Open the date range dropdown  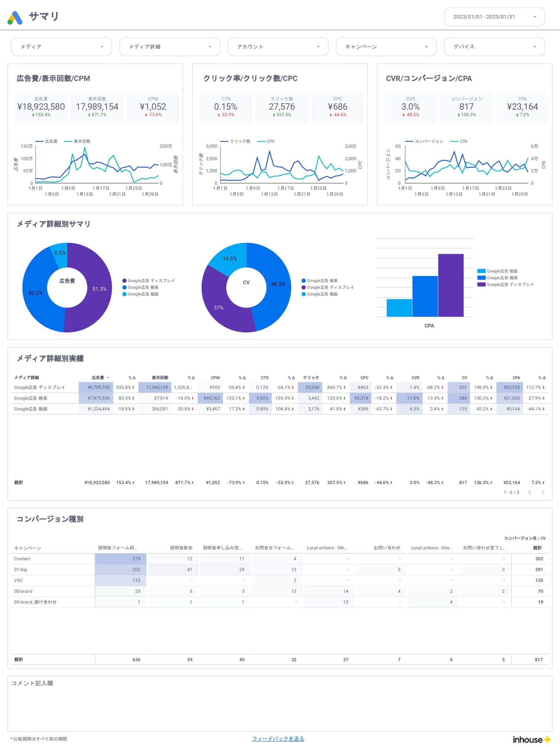(494, 17)
